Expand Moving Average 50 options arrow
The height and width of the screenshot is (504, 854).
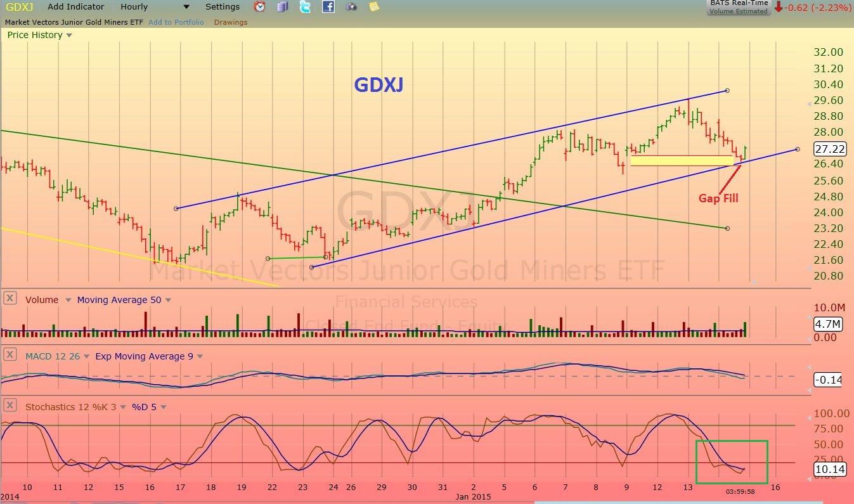168,300
